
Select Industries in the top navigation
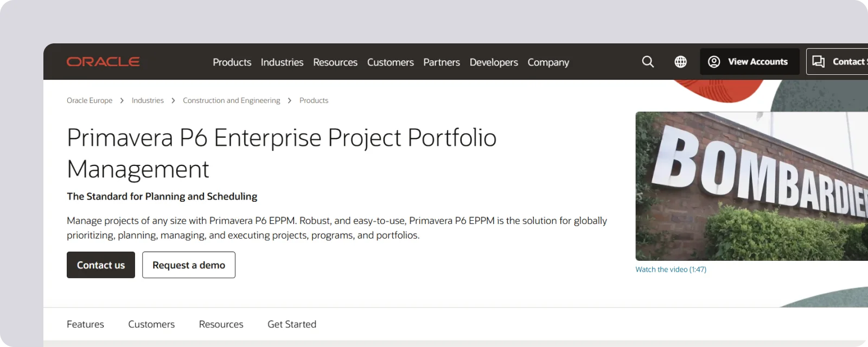tap(282, 62)
